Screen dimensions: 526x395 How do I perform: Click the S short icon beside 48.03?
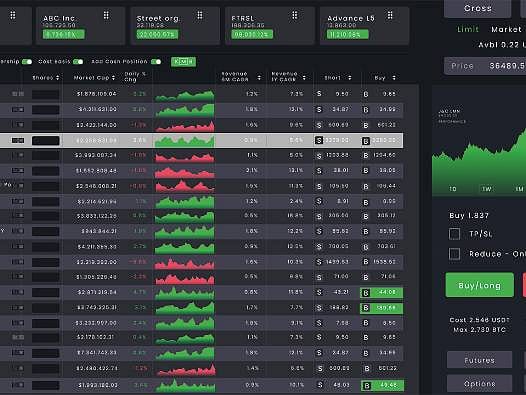pos(320,385)
